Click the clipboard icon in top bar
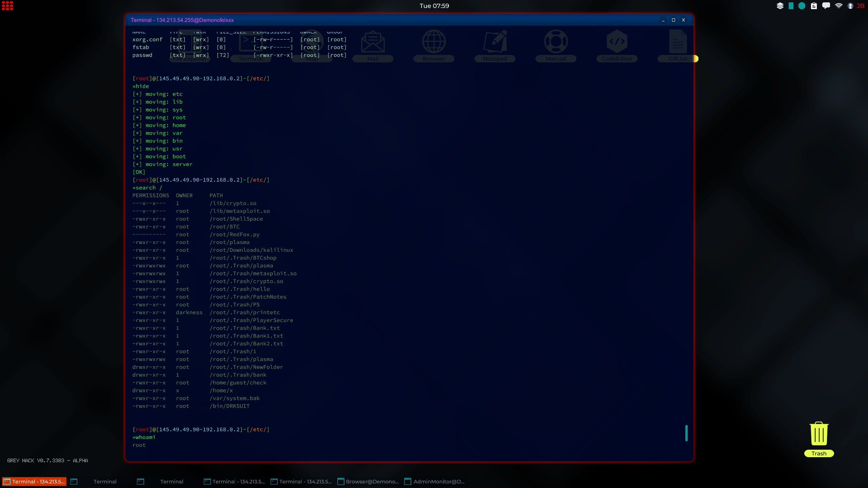The width and height of the screenshot is (868, 488). 814,6
